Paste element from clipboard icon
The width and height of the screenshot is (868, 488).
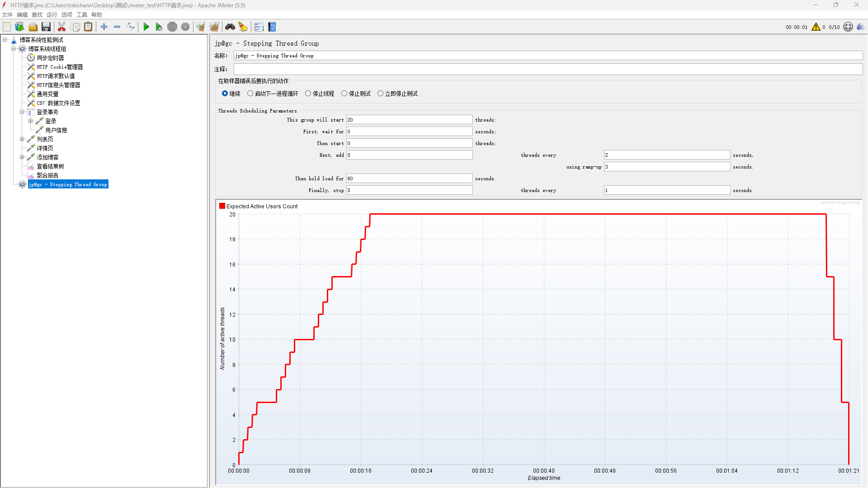(x=88, y=27)
